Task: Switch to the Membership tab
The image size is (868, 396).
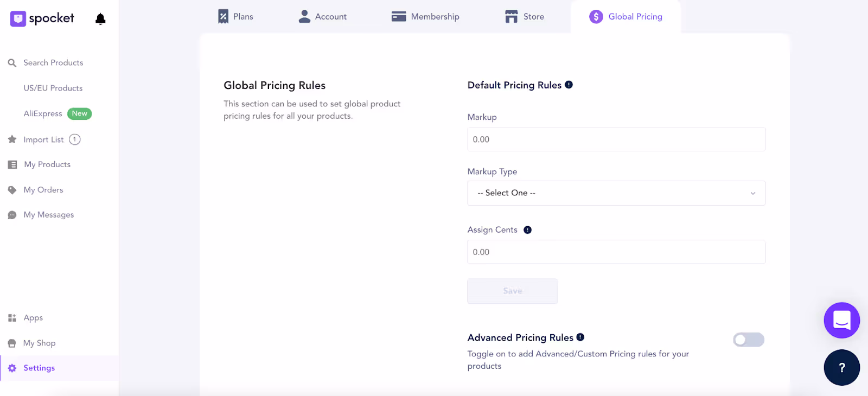Action: coord(425,16)
